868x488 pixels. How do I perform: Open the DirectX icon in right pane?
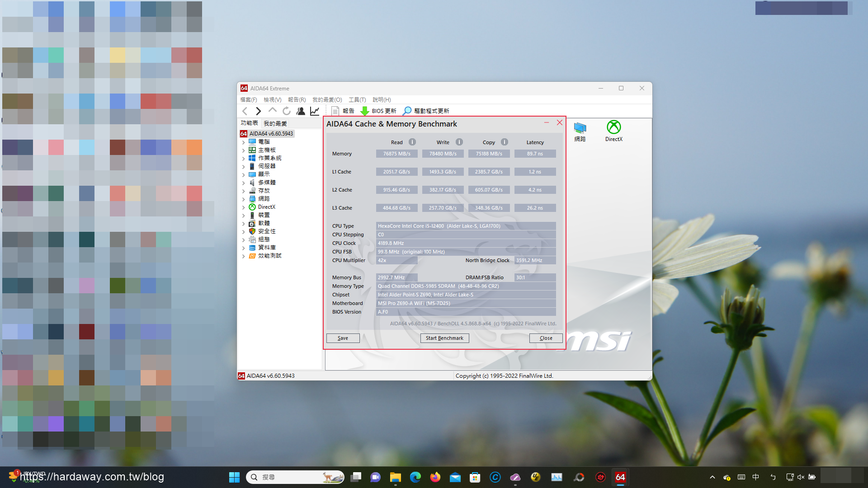(613, 131)
